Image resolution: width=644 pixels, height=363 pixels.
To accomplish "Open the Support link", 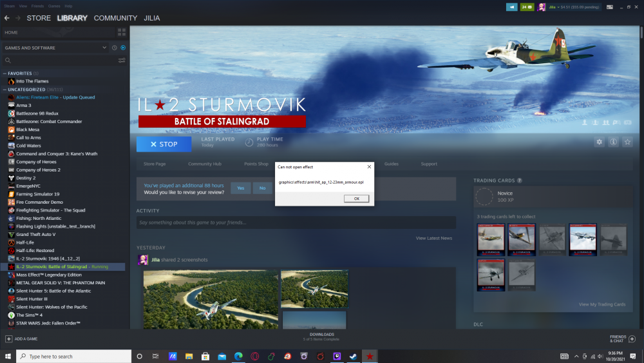I will coord(429,164).
